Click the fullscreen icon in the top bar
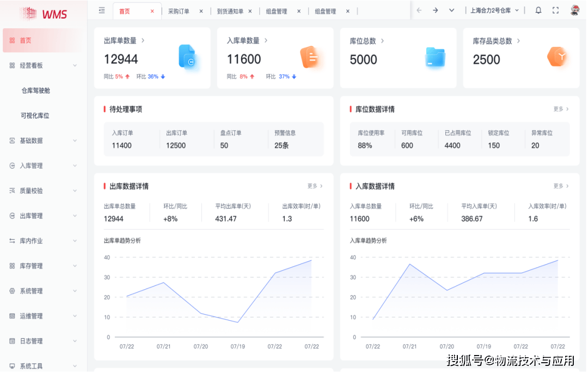Screen dimensions: 588x373 (x=556, y=10)
